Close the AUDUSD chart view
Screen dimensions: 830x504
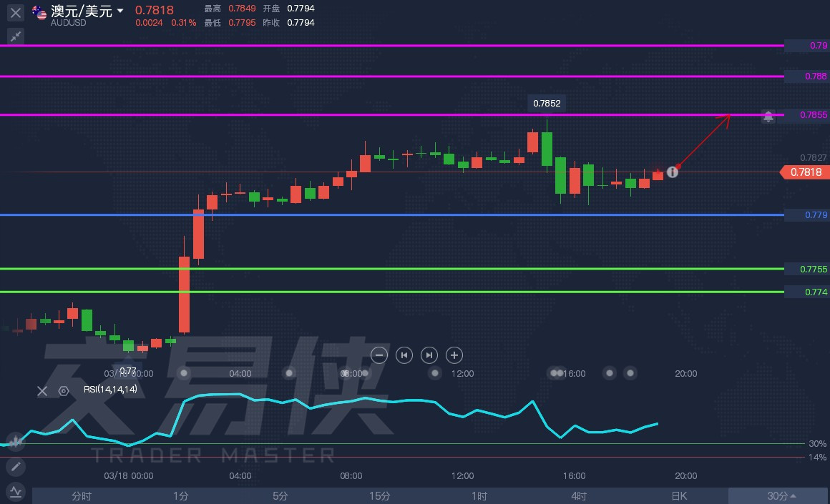tap(15, 13)
